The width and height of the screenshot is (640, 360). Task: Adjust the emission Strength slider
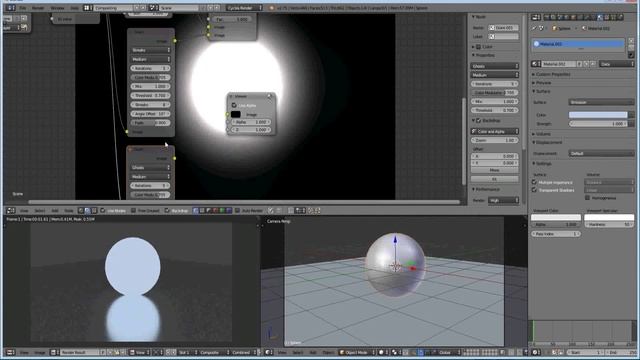pyautogui.click(x=598, y=124)
